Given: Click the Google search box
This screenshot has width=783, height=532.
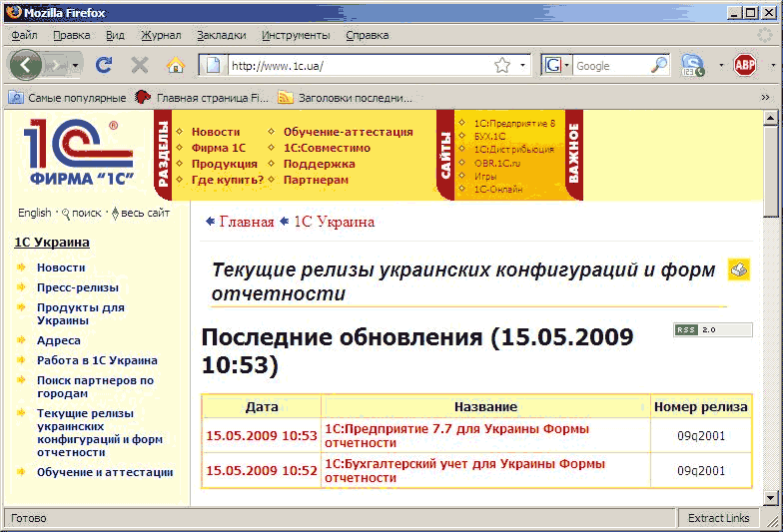Looking at the screenshot, I should 611,66.
